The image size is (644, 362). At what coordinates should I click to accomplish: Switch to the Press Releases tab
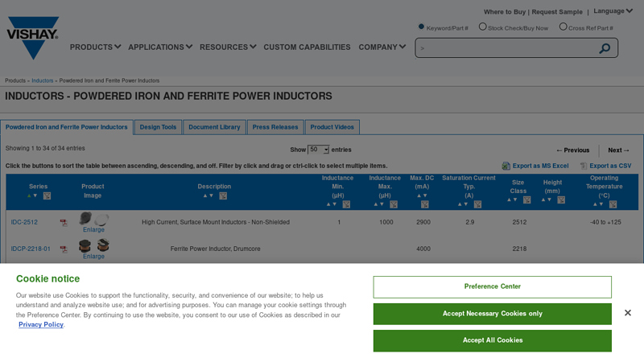coord(275,127)
